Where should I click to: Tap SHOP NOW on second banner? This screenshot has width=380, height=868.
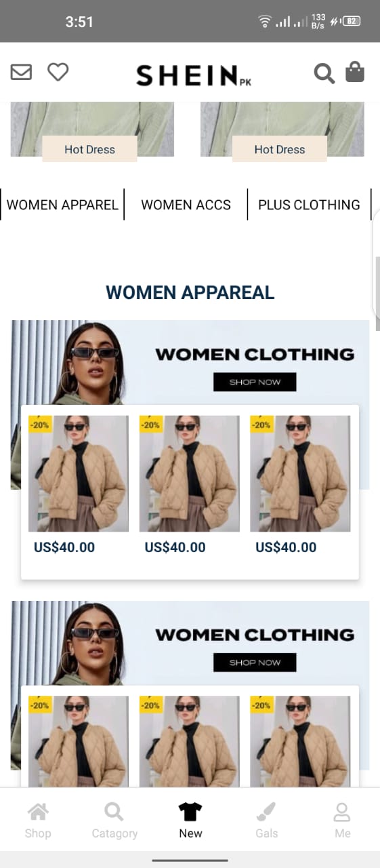pos(255,663)
